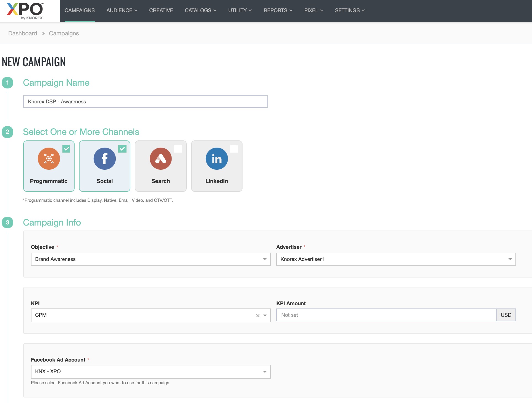The image size is (532, 403).
Task: Open the KPI dropdown arrow
Action: 265,315
